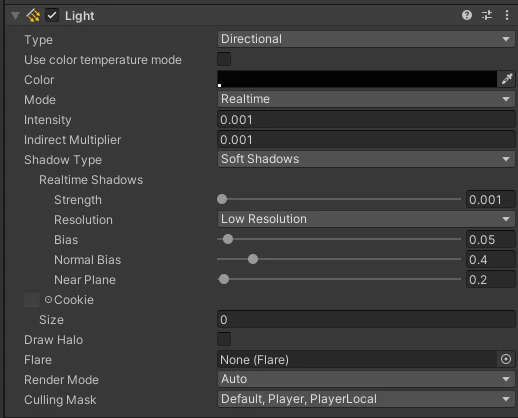The height and width of the screenshot is (418, 518).
Task: Enable Use color temperature mode
Action: [x=224, y=59]
